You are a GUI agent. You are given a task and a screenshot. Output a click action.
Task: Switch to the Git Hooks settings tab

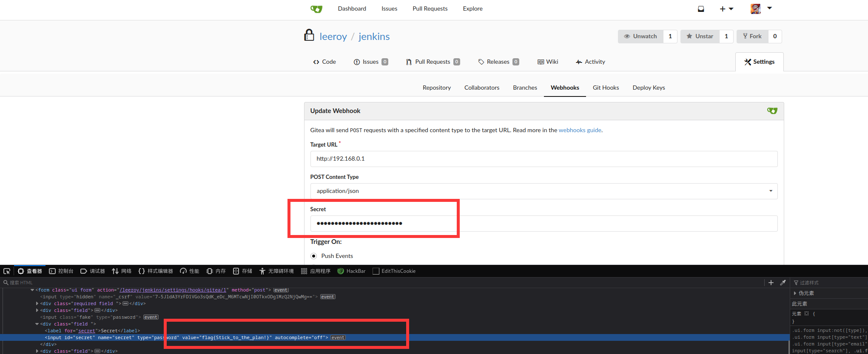tap(606, 88)
